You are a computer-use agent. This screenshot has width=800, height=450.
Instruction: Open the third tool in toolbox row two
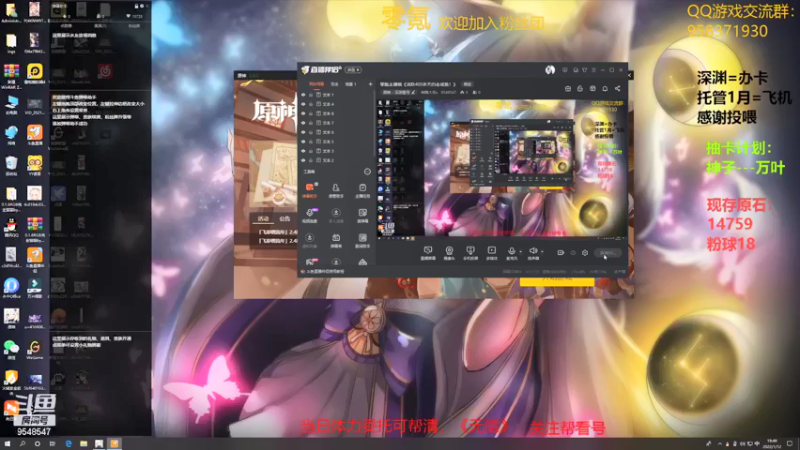(362, 215)
